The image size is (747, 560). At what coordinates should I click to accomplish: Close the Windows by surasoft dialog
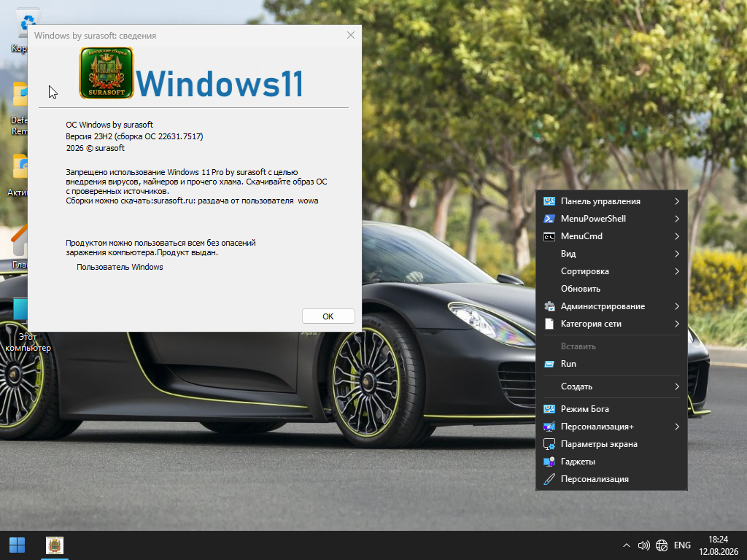click(351, 35)
